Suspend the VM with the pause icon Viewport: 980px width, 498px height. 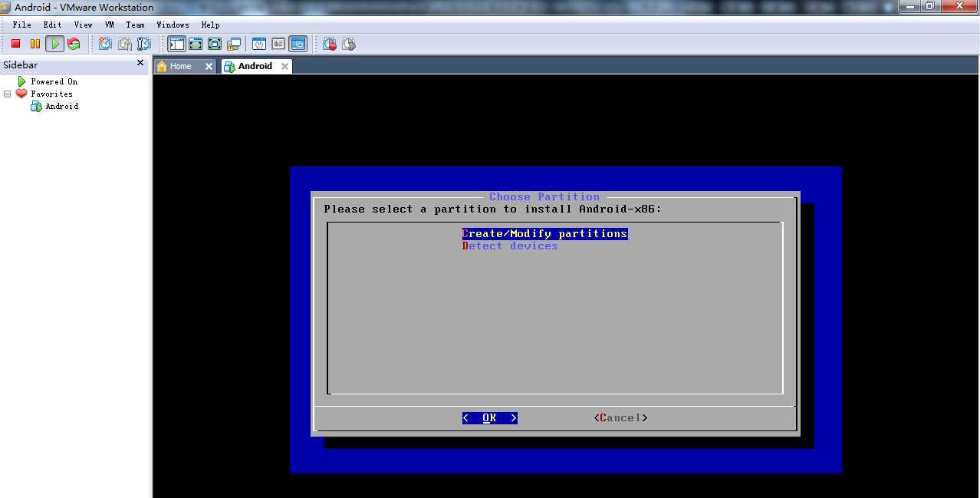[x=35, y=44]
